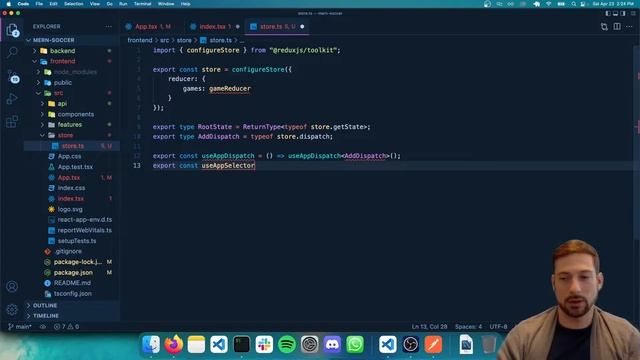Toggle the primary side bar layout button

(x=608, y=13)
